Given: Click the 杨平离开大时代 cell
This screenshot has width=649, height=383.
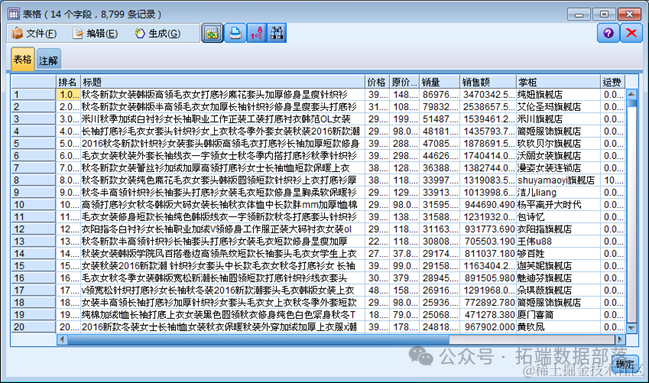Looking at the screenshot, I should pos(558,205).
